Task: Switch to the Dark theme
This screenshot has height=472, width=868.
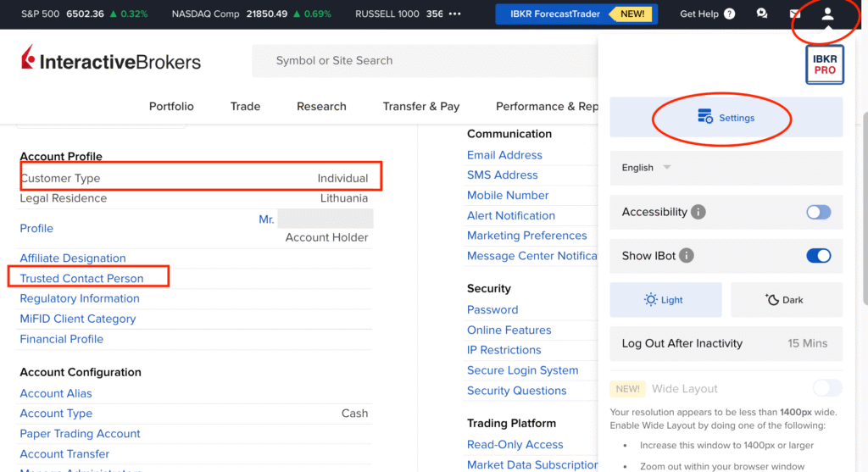Action: pyautogui.click(x=787, y=300)
